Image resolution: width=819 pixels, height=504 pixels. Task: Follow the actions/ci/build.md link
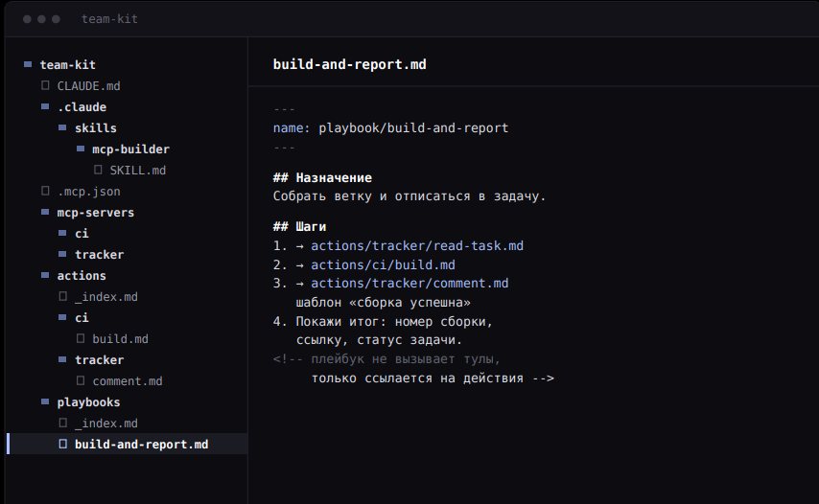[383, 264]
